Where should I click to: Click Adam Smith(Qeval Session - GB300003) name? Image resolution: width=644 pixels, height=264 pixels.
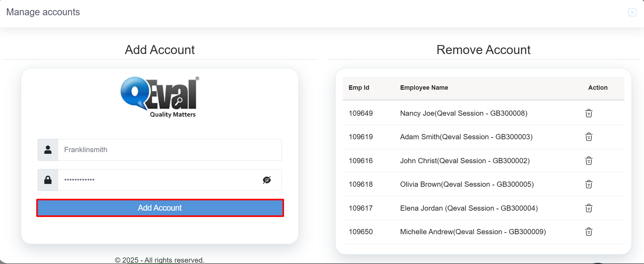tap(466, 137)
